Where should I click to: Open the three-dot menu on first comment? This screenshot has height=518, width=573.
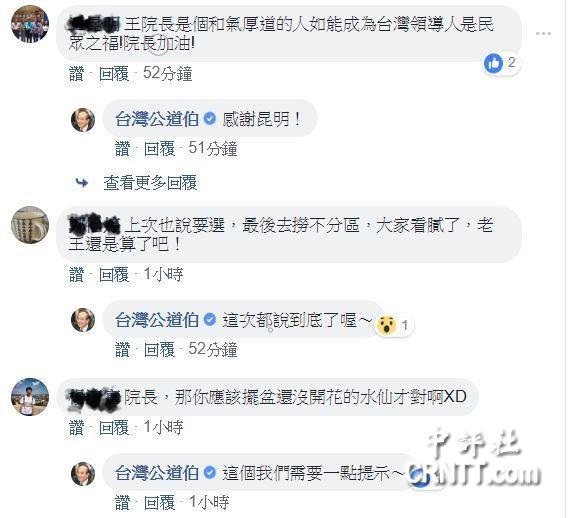543,34
